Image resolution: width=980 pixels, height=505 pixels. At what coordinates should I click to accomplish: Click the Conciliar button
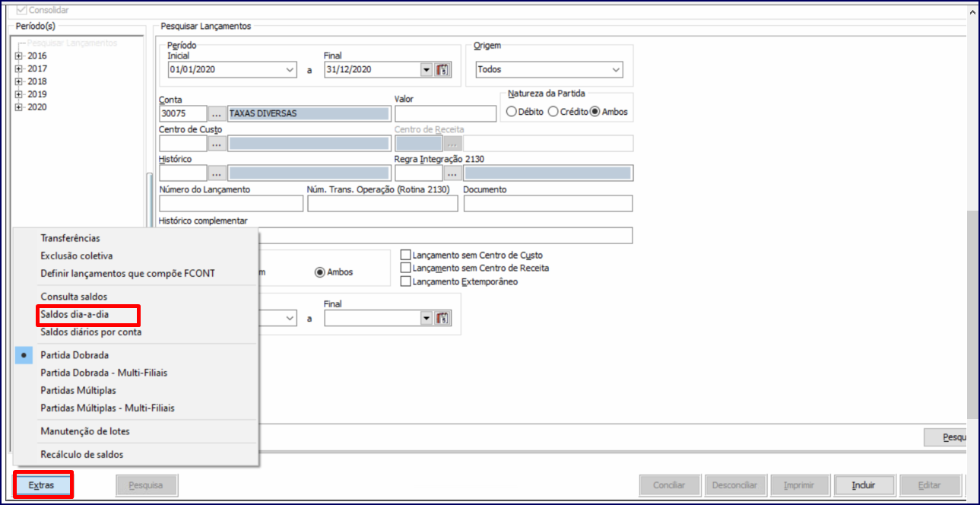click(669, 485)
